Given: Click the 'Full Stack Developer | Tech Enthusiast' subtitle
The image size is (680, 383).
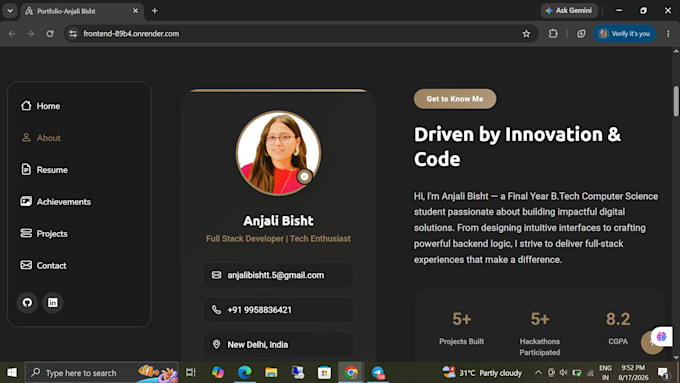Looking at the screenshot, I should (x=278, y=239).
